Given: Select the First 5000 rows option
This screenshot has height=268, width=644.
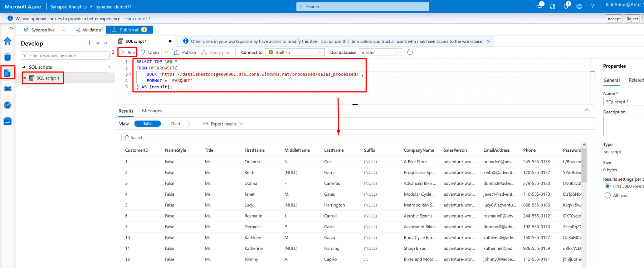Looking at the screenshot, I should pos(608,186).
